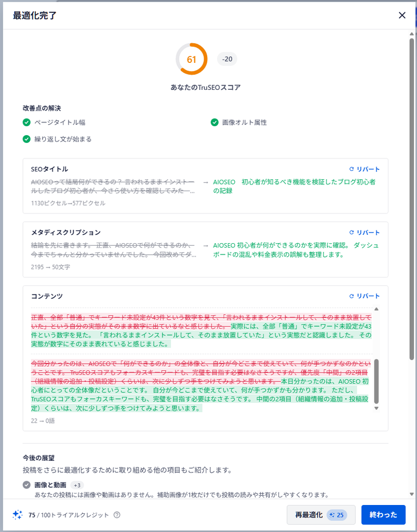Click the green check icon for ページタイトル幅
Image resolution: width=417 pixels, height=532 pixels.
[26, 122]
